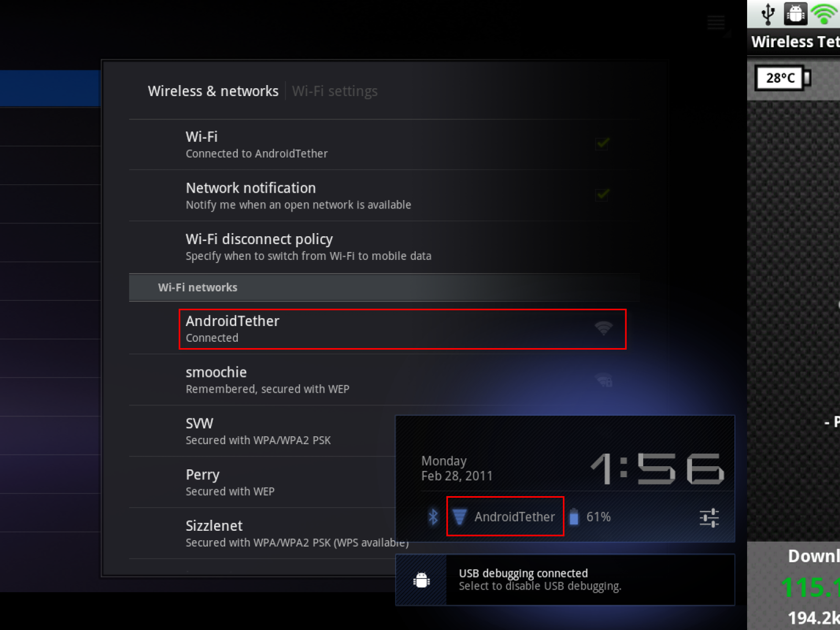The height and width of the screenshot is (630, 840).
Task: Open quick settings sliders icon
Action: coord(709,518)
